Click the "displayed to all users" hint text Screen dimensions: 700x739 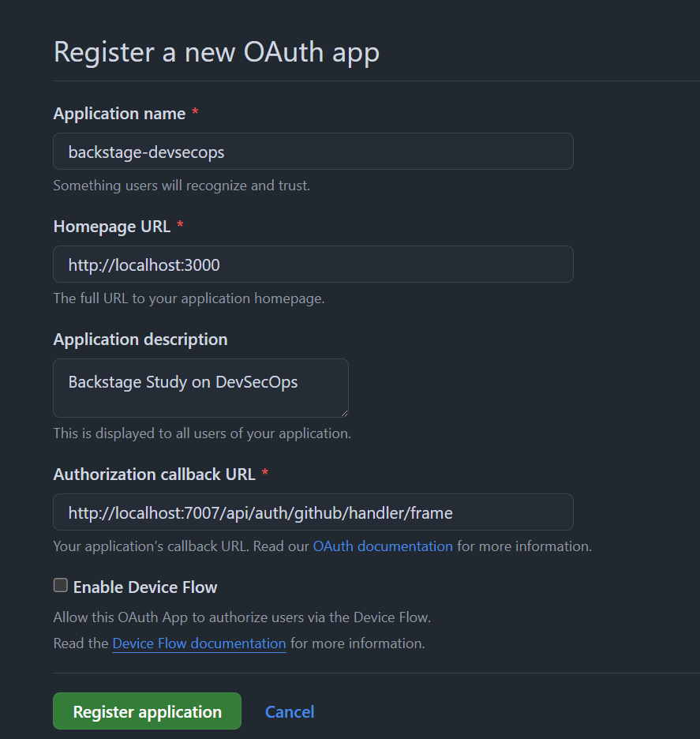point(202,433)
